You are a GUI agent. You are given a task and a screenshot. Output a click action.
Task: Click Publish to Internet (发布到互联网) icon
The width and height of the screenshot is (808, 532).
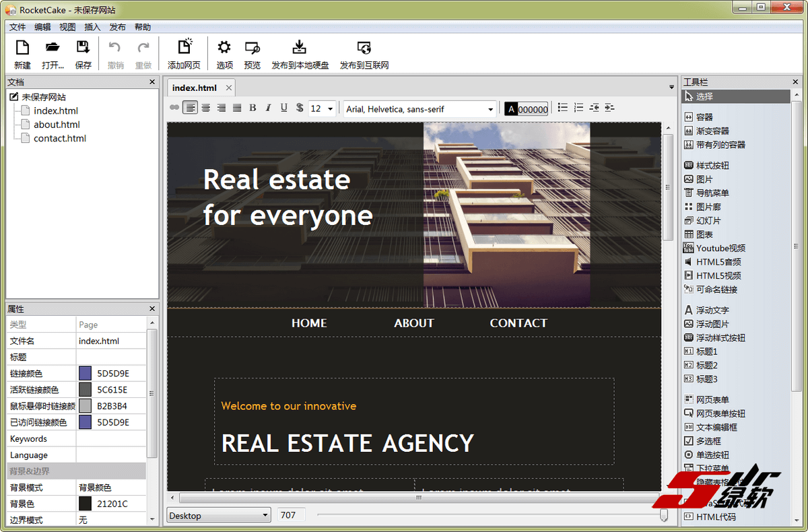click(x=364, y=48)
